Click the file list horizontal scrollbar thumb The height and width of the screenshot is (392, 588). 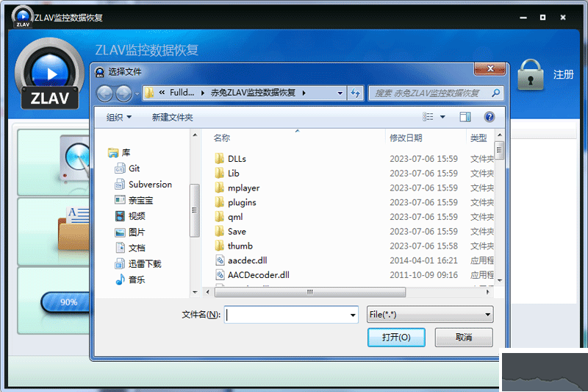pyautogui.click(x=309, y=292)
